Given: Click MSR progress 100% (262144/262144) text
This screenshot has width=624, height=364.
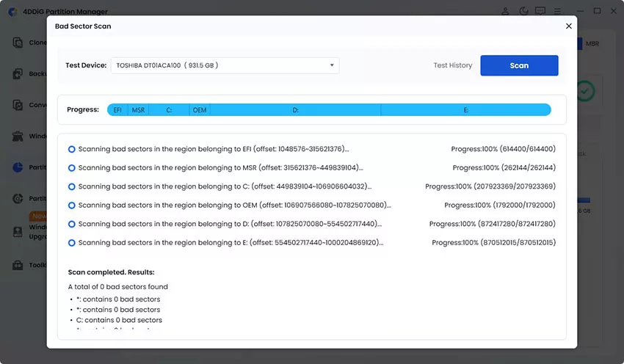Looking at the screenshot, I should 504,167.
